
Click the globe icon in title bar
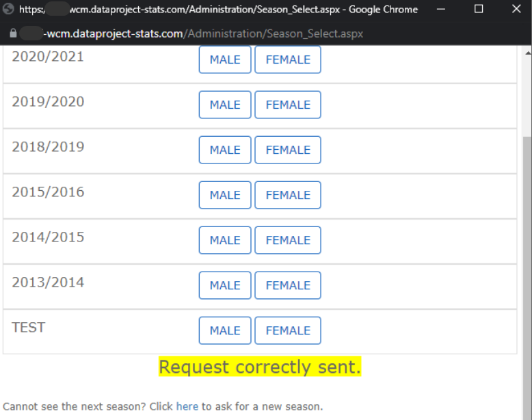pos(8,9)
